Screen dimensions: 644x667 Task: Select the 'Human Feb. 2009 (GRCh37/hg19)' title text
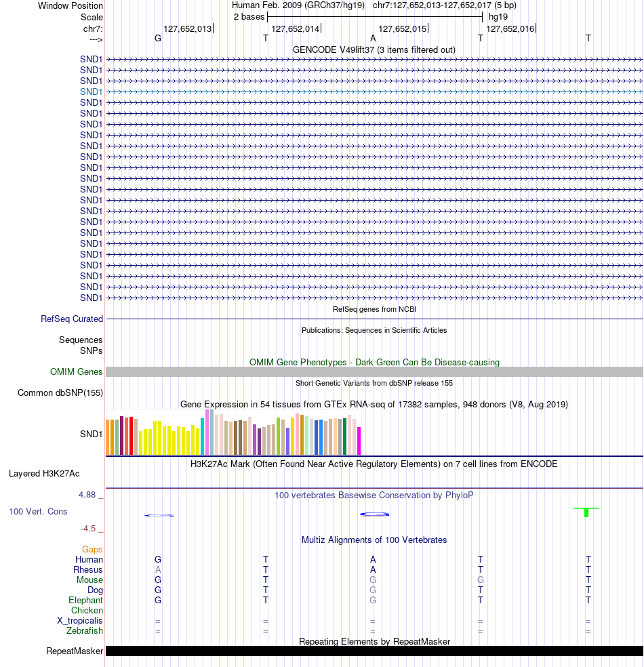tap(298, 5)
